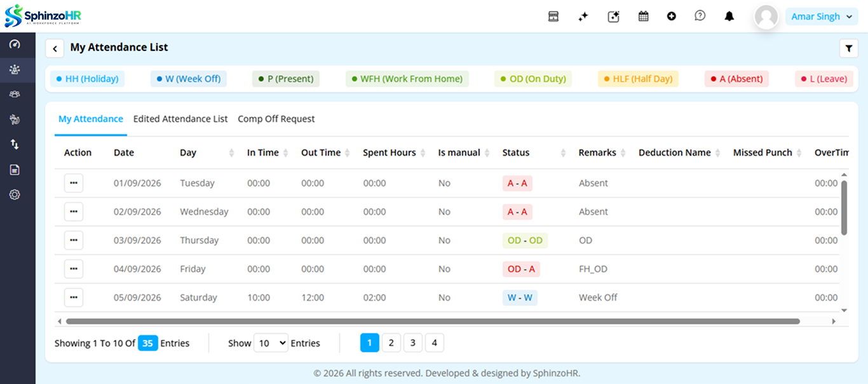Go to page 2 of entries
Viewport: 868px width, 384px height.
(391, 343)
